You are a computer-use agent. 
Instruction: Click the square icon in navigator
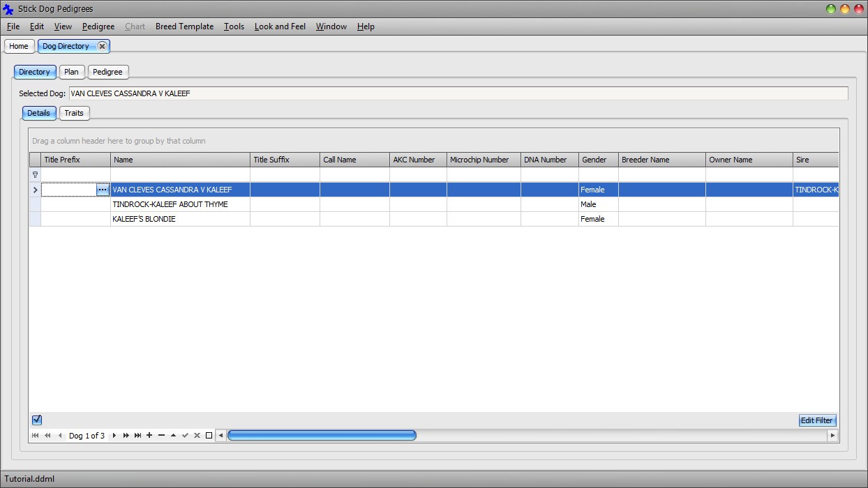point(209,436)
